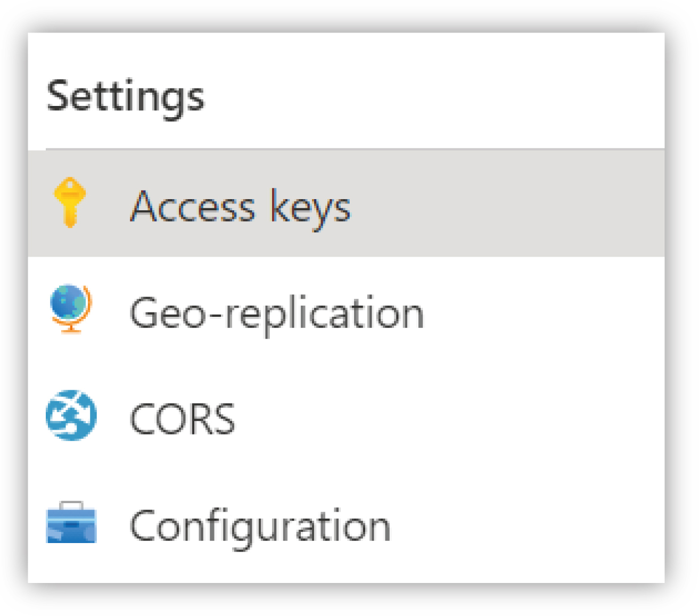Click the orange globe stand icon
699x616 pixels.
[x=71, y=309]
